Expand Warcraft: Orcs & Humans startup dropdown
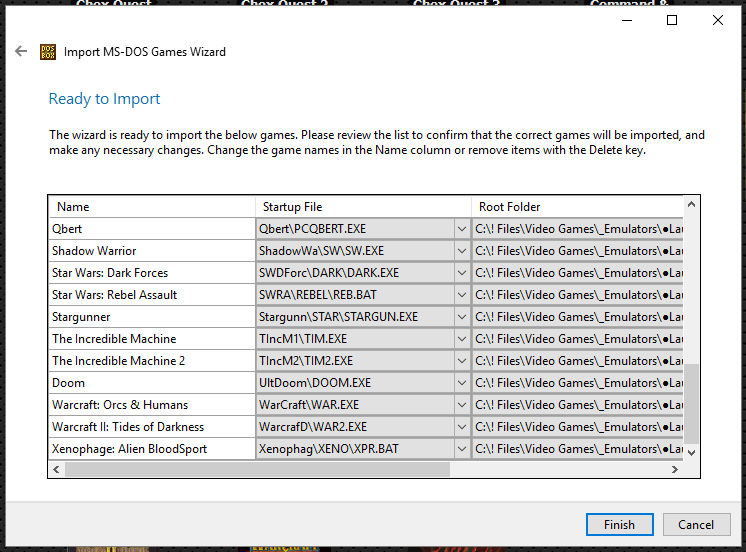746x552 pixels. click(x=461, y=404)
